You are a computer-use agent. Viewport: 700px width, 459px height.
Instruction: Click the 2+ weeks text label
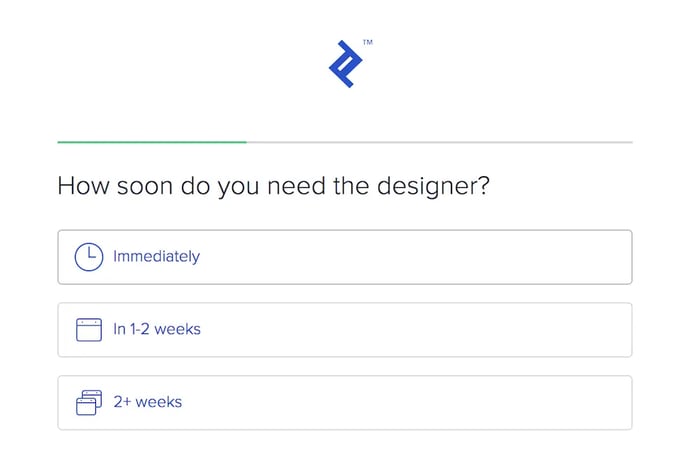[147, 402]
